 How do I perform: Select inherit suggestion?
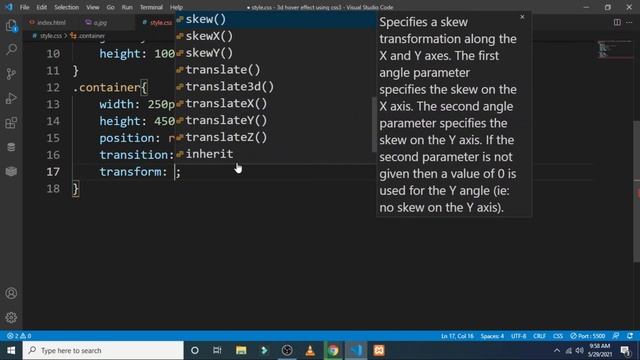coord(276,154)
